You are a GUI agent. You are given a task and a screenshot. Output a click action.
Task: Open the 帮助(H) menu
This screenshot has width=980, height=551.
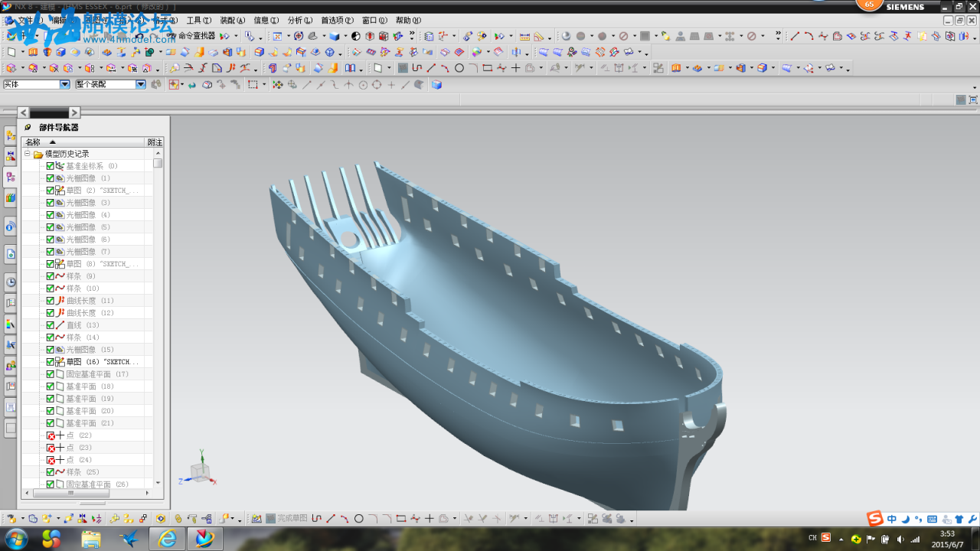408,21
